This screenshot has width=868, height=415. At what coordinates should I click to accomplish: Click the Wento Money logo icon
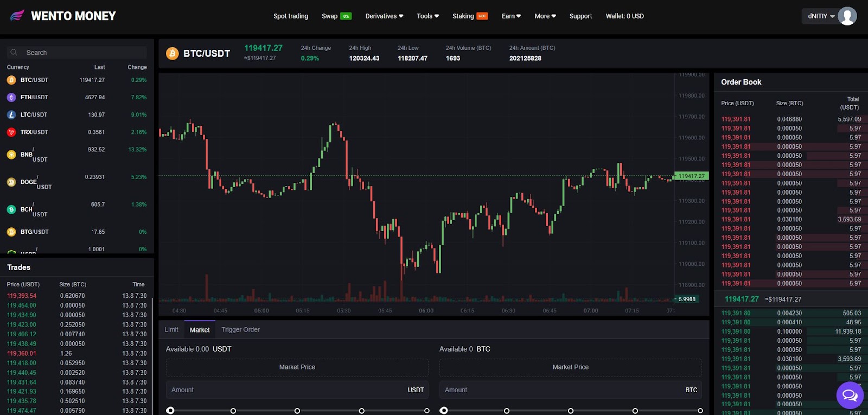(x=17, y=16)
